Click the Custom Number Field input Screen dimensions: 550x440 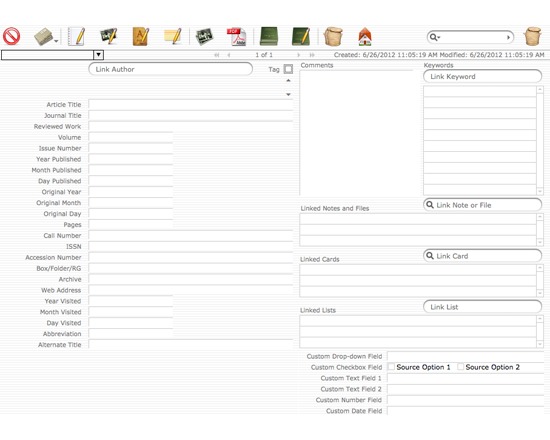pos(465,400)
